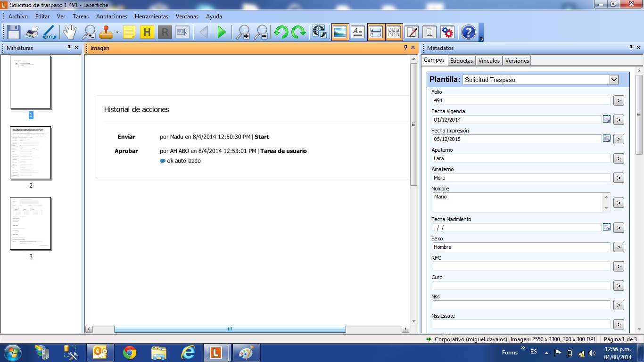
Task: Click the Print icon in toolbar
Action: 32,32
